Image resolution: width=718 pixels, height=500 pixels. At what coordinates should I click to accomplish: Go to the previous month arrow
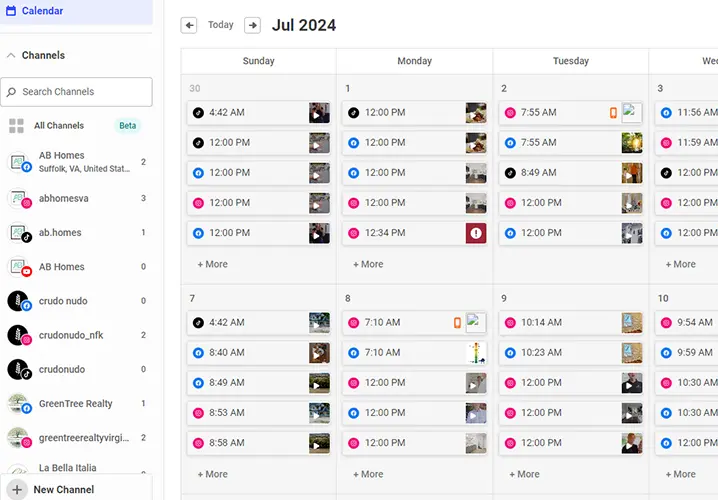coord(189,25)
